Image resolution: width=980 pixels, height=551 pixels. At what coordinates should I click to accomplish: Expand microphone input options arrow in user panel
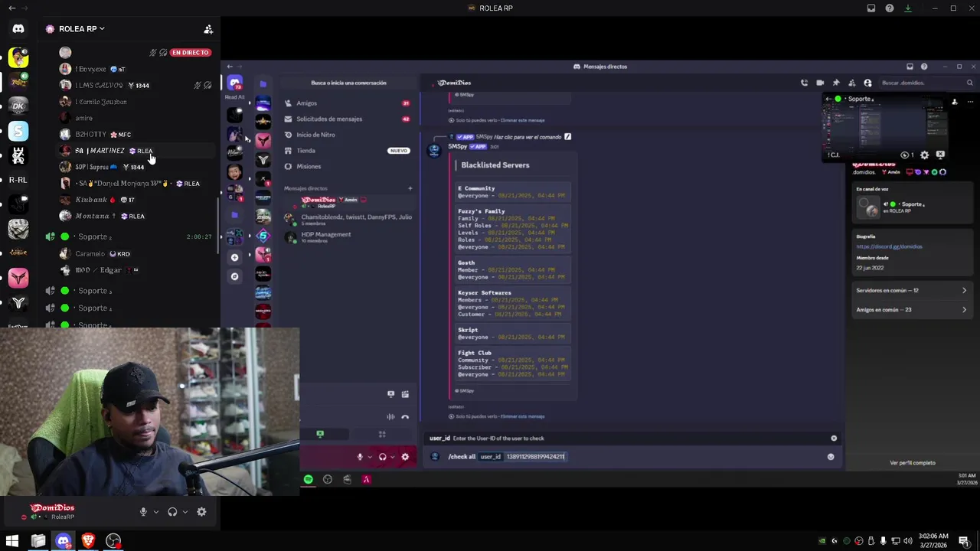(156, 512)
